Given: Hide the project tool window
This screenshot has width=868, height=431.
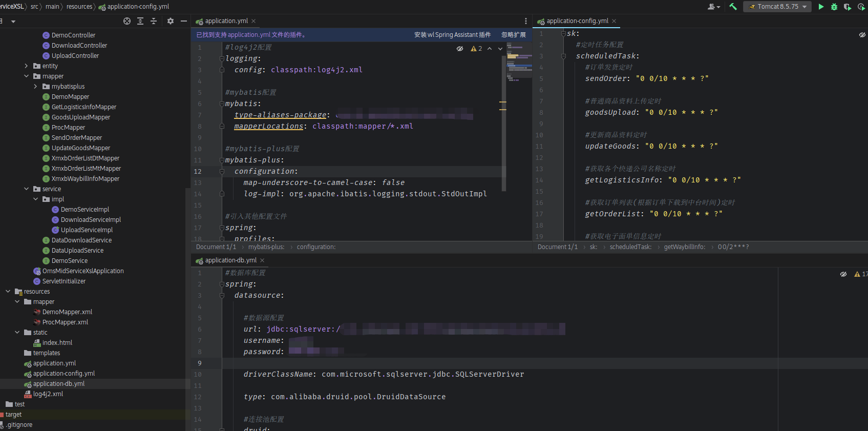Looking at the screenshot, I should [x=184, y=21].
